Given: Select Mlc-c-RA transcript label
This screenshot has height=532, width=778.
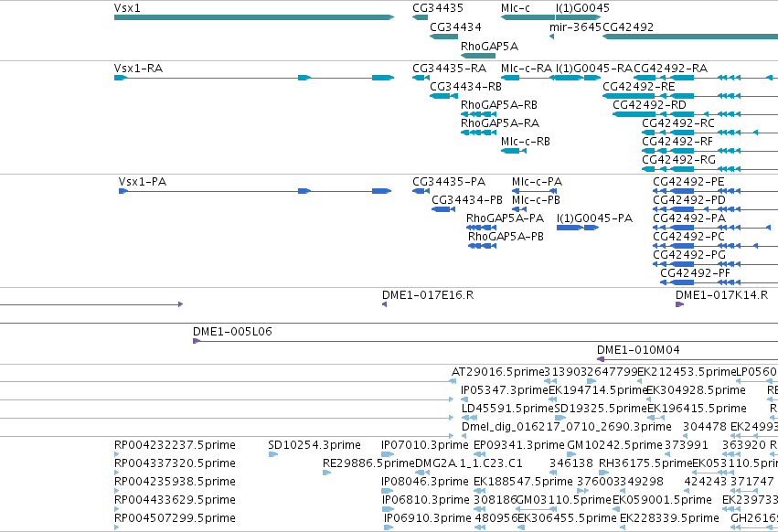Looking at the screenshot, I should tap(527, 68).
